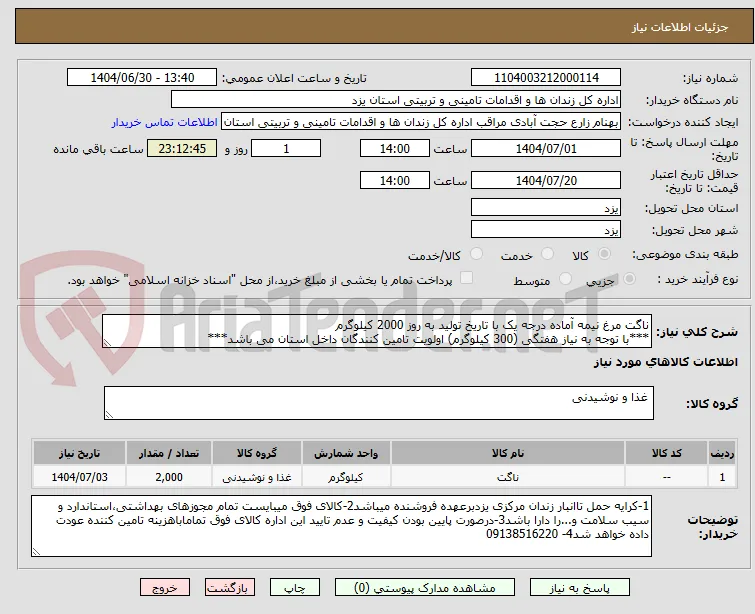Click the announcement date field 1404/06/30 - 13:40
This screenshot has width=755, height=614.
[142, 78]
